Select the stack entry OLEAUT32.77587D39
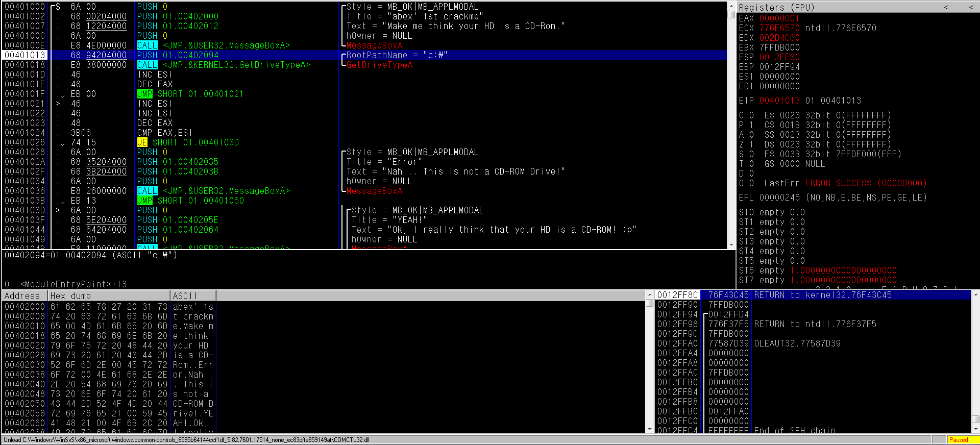The height and width of the screenshot is (445, 980). click(813, 343)
